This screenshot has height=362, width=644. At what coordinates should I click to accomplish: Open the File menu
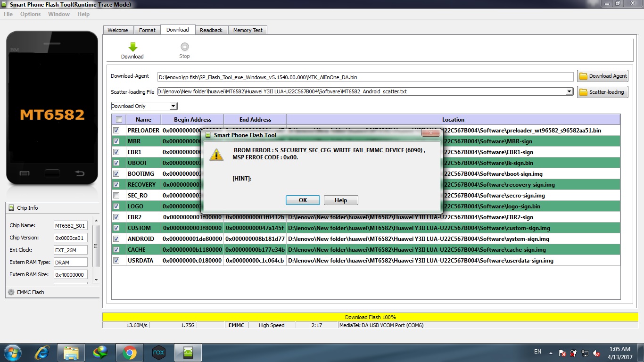pos(8,14)
